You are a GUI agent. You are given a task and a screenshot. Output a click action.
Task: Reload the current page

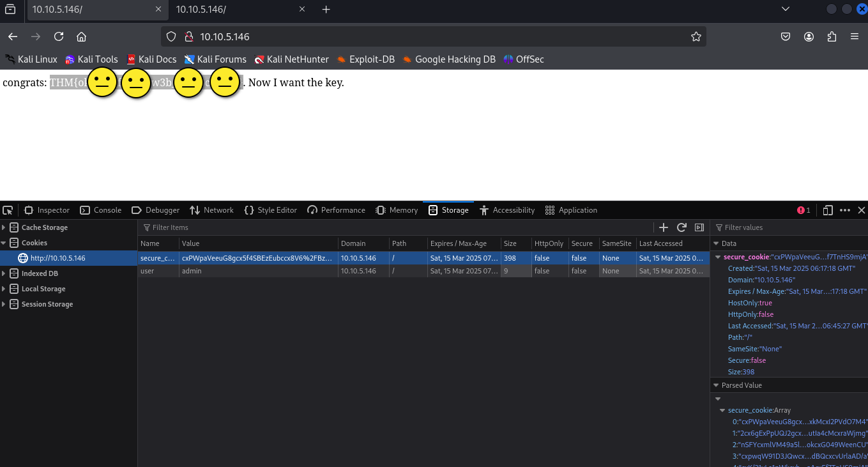point(59,37)
